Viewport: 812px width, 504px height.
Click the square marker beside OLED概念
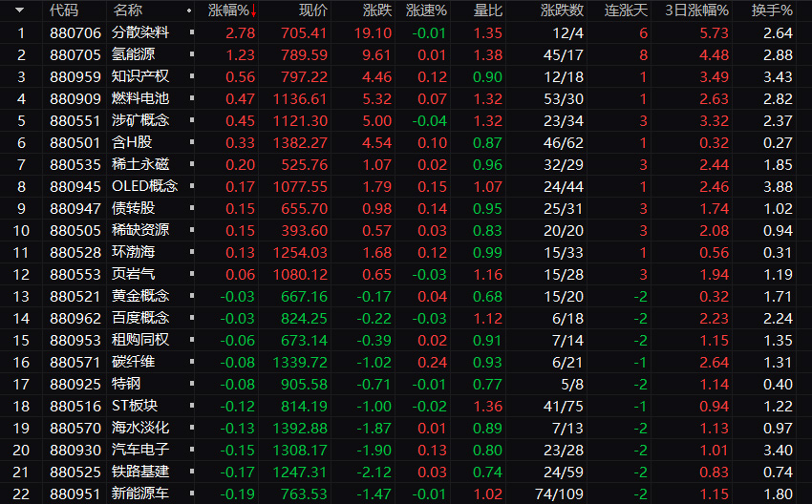[x=192, y=186]
